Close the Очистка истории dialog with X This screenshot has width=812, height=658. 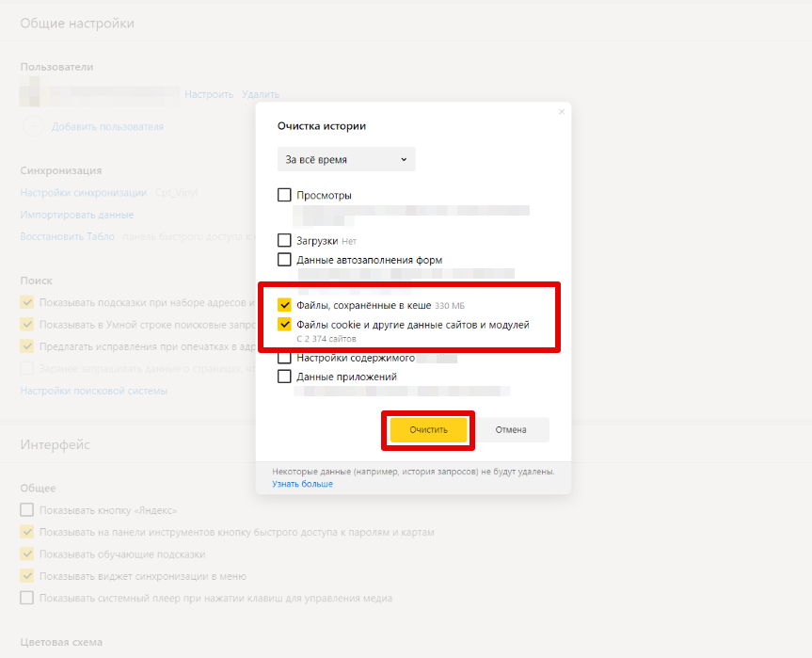562,112
